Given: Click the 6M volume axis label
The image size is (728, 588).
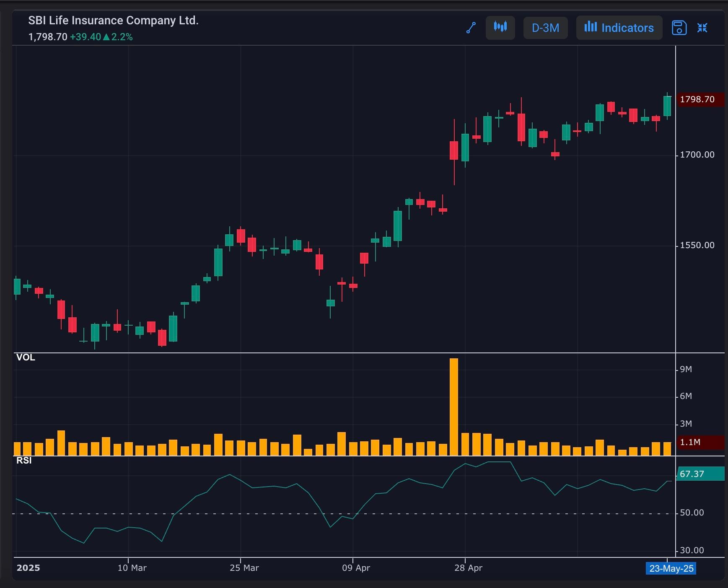Looking at the screenshot, I should 686,396.
